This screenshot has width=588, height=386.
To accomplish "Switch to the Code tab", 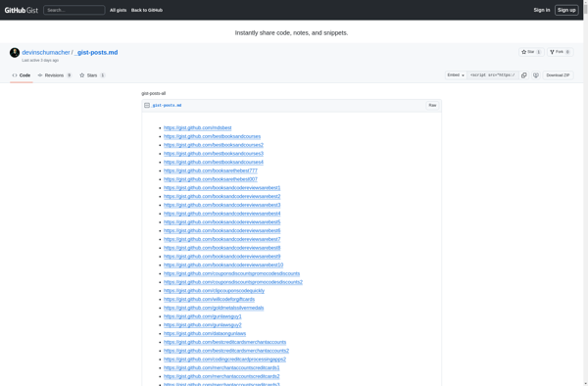I will tap(22, 75).
